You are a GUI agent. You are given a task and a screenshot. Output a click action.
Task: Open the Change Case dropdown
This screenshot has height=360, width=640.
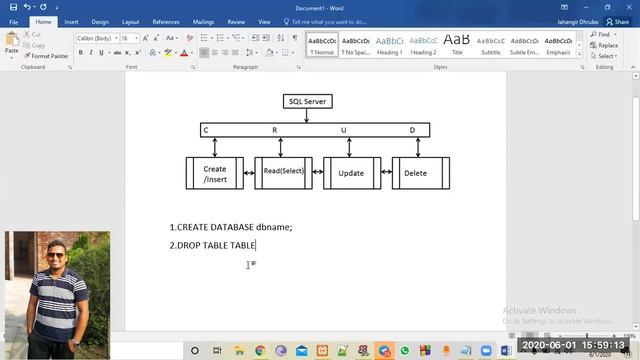pyautogui.click(x=171, y=38)
